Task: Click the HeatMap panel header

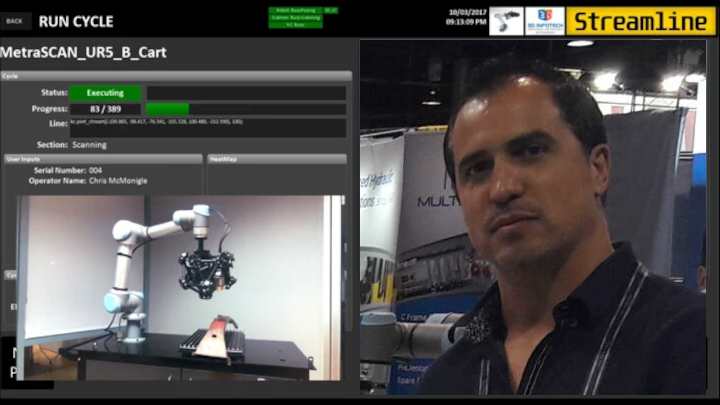Action: click(x=277, y=159)
